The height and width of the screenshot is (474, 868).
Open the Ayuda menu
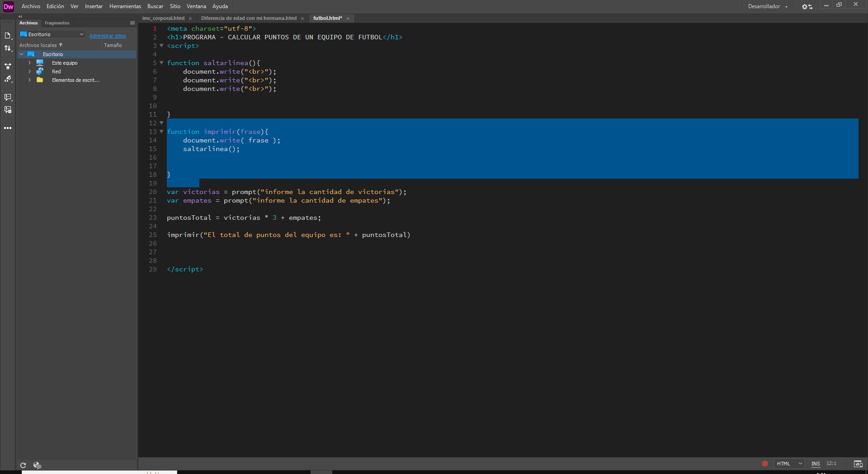point(220,6)
